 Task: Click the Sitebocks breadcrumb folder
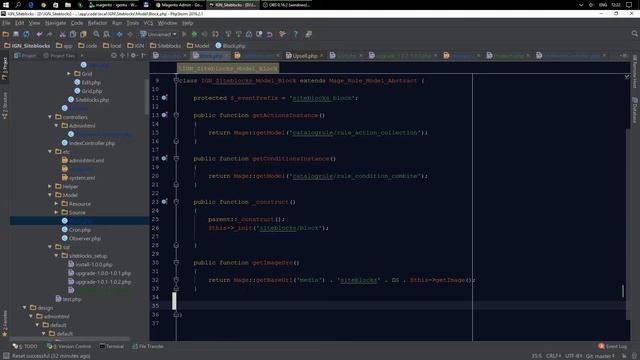pos(165,46)
